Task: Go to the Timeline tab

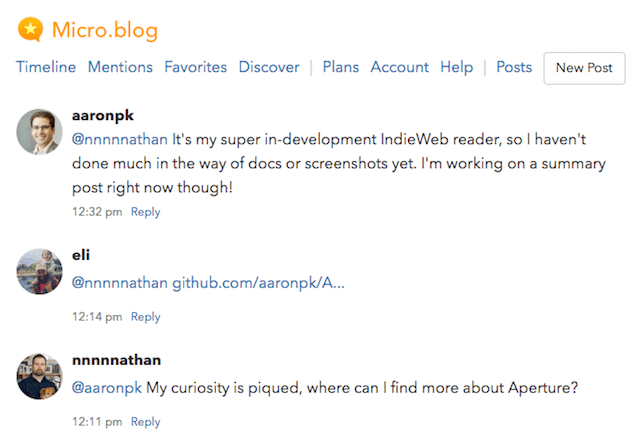Action: point(46,67)
